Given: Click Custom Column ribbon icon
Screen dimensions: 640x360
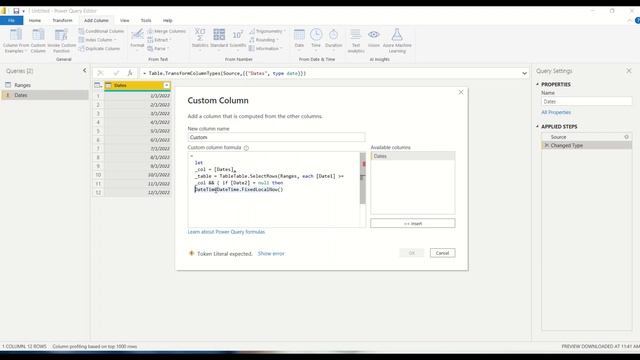Looking at the screenshot, I should pyautogui.click(x=38, y=40).
